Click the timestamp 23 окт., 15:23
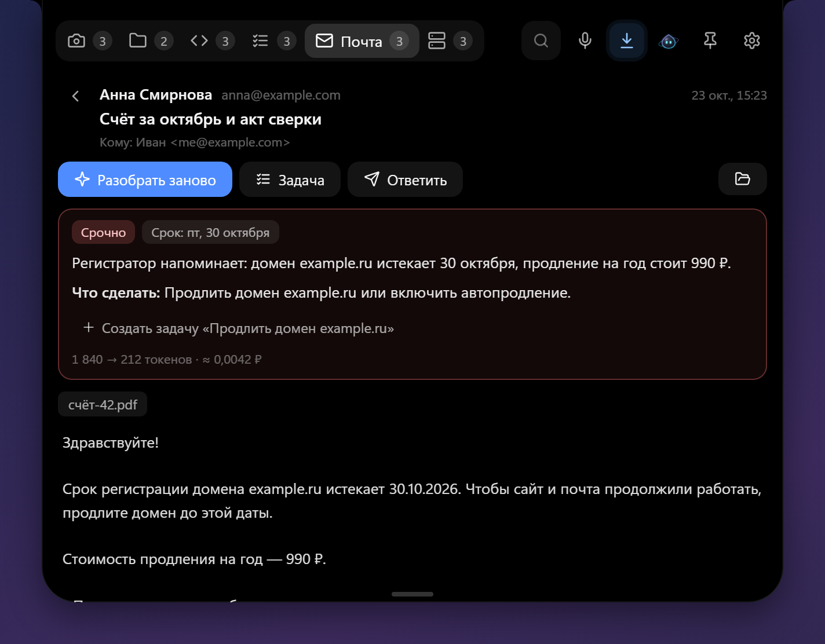 [729, 96]
